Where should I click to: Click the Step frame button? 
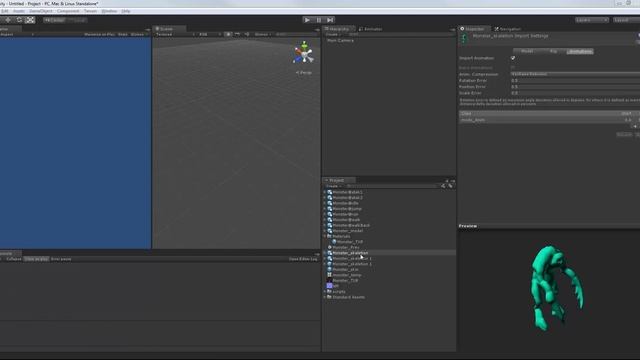click(x=330, y=20)
